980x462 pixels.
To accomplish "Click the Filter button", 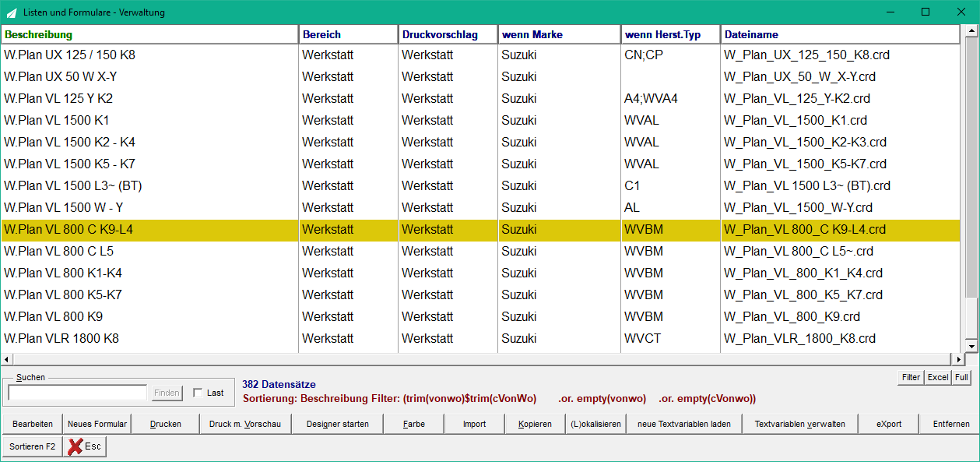I will pyautogui.click(x=911, y=377).
